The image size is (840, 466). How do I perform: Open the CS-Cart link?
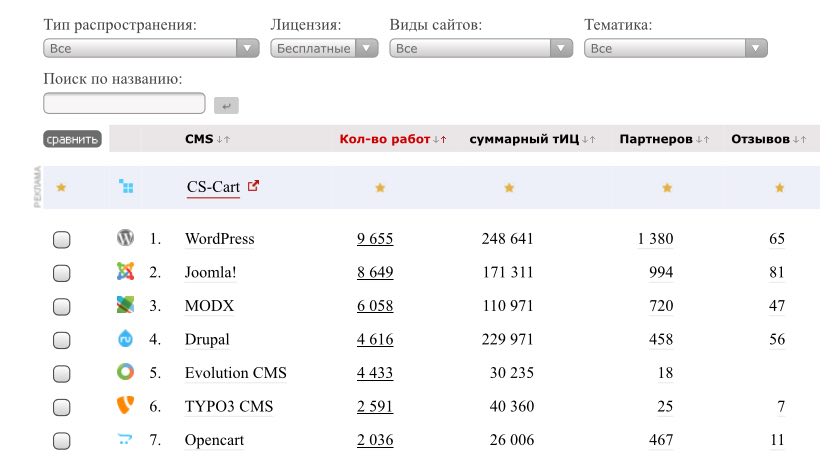click(x=213, y=187)
